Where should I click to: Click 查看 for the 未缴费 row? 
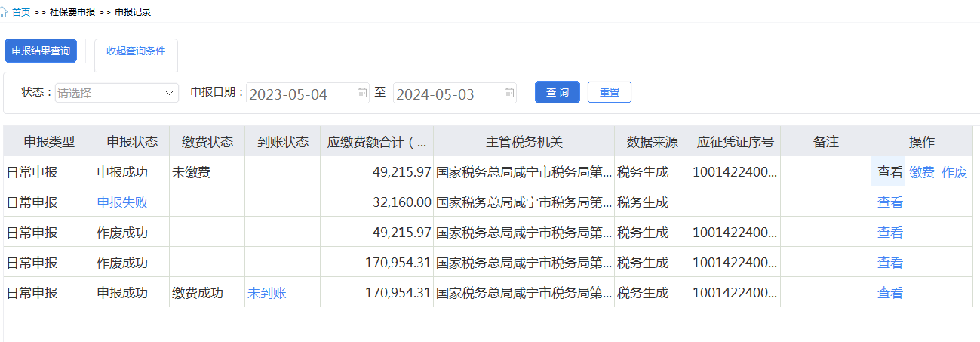click(890, 172)
